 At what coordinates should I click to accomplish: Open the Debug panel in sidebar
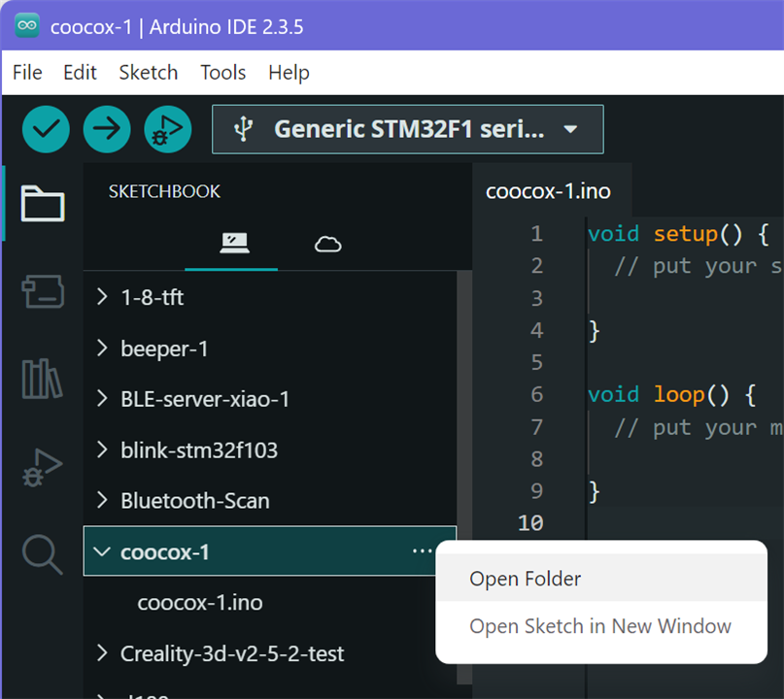click(x=43, y=466)
